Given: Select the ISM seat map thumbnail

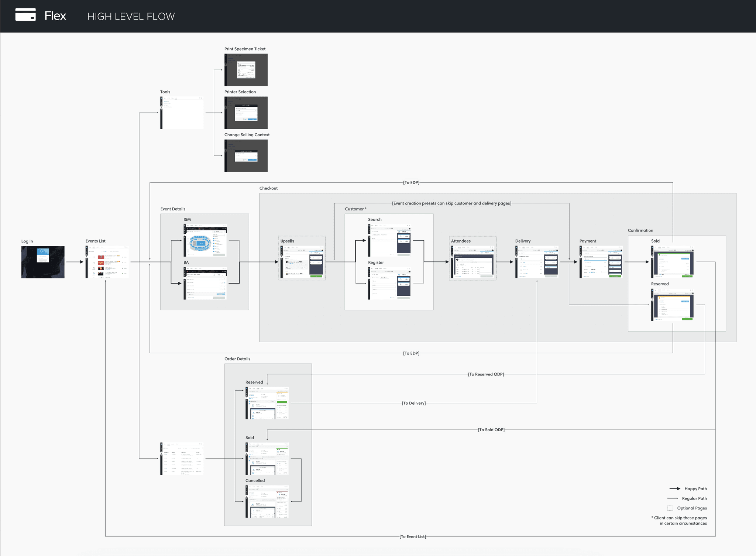Looking at the screenshot, I should (205, 240).
